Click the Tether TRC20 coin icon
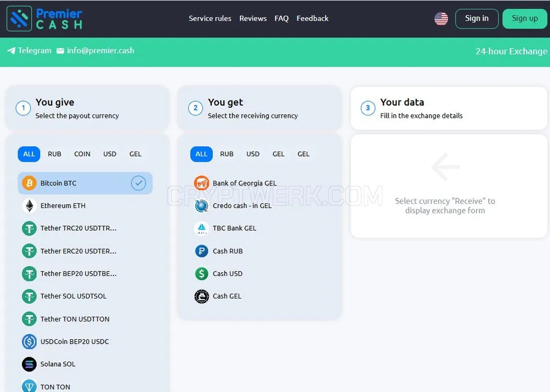The width and height of the screenshot is (550, 392). [x=29, y=228]
